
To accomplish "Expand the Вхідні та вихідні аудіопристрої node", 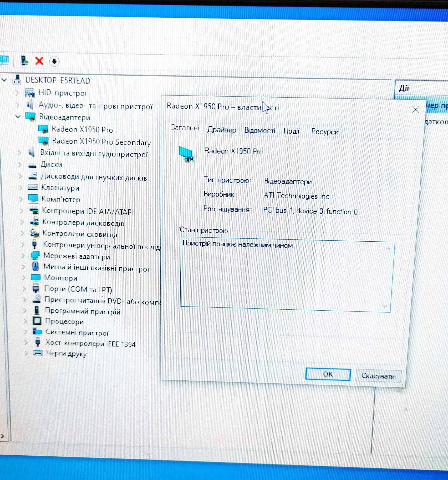I will tap(19, 153).
